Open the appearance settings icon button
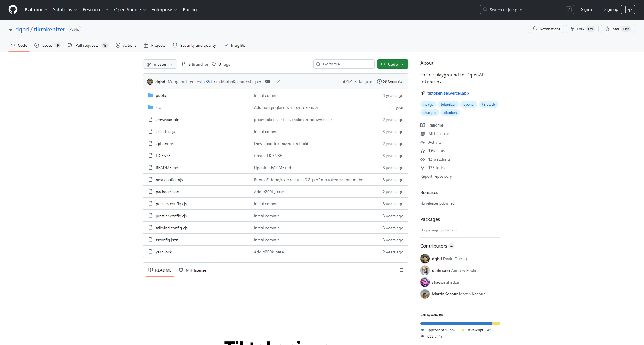The width and height of the screenshot is (644, 345). pyautogui.click(x=630, y=10)
